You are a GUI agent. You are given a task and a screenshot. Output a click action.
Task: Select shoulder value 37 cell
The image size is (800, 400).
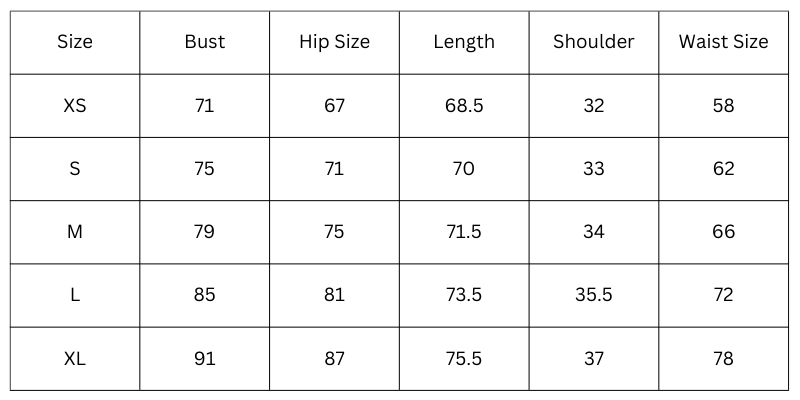coord(594,359)
